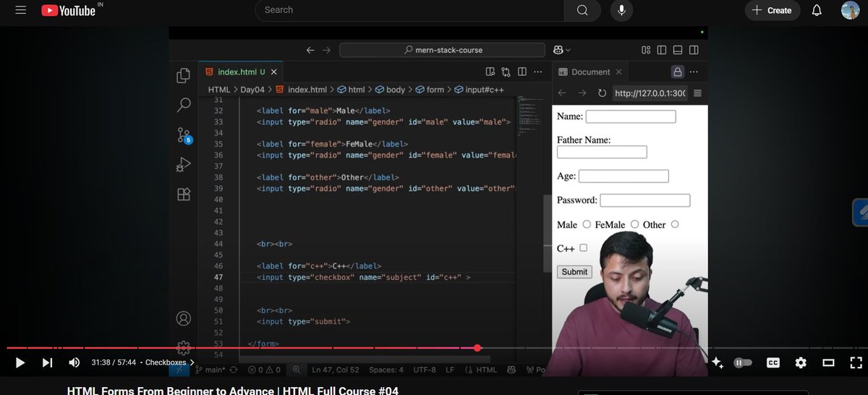The width and height of the screenshot is (868, 395).
Task: Select the FeMale radio button
Action: click(634, 224)
